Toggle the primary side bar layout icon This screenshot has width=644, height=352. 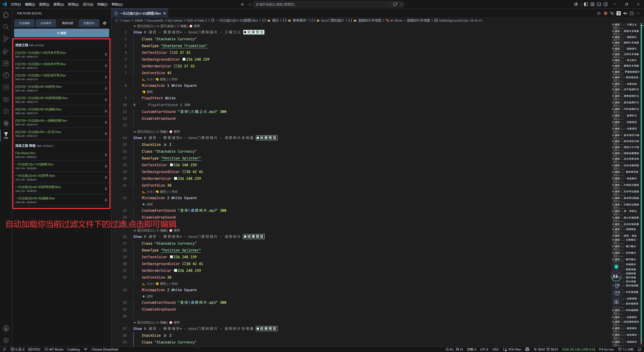(586, 4)
